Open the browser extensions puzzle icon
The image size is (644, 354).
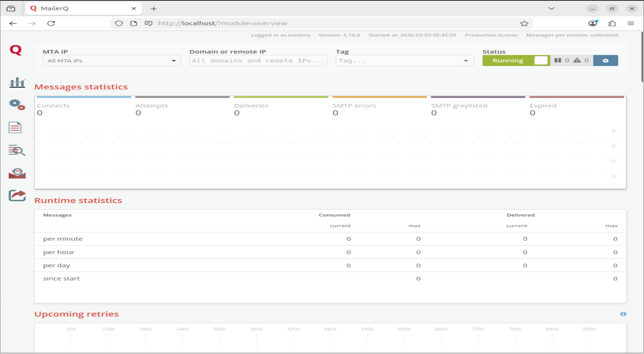point(612,23)
